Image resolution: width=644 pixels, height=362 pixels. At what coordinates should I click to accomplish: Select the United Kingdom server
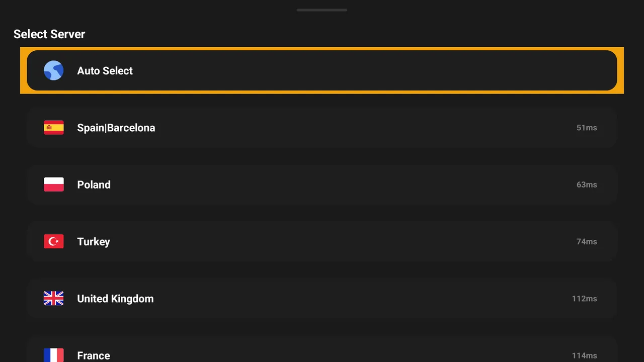[322, 299]
